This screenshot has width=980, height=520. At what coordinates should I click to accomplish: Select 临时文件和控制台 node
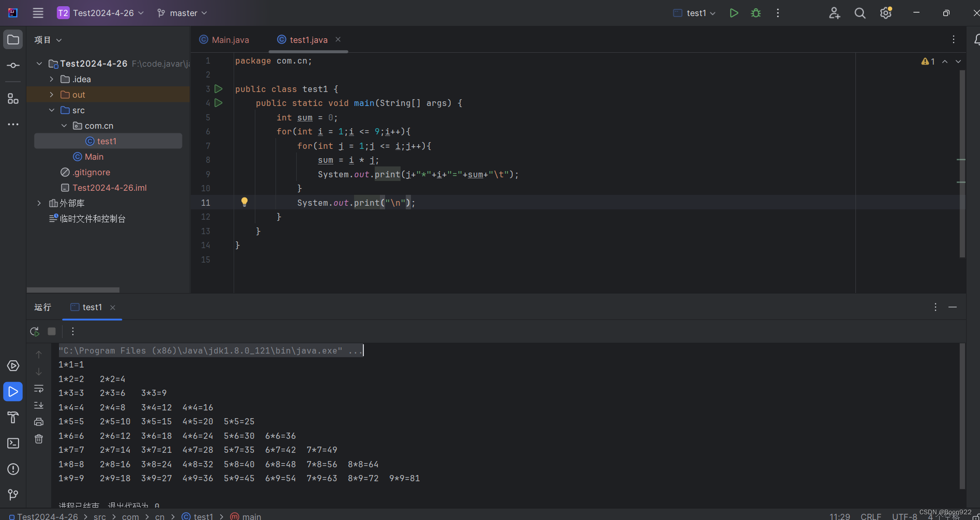point(87,219)
